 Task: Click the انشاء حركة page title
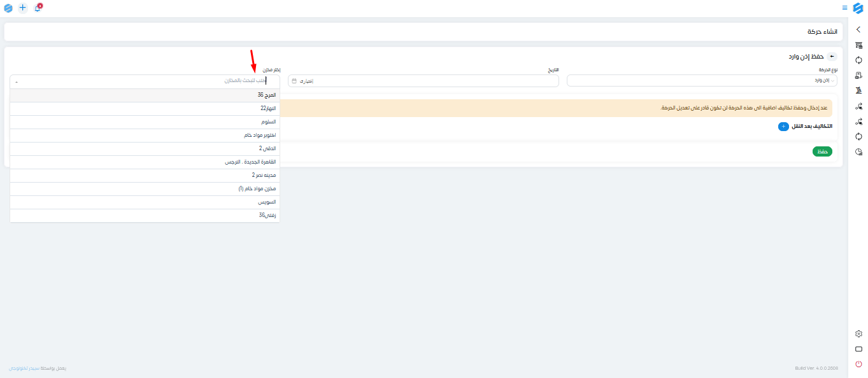[x=822, y=32]
